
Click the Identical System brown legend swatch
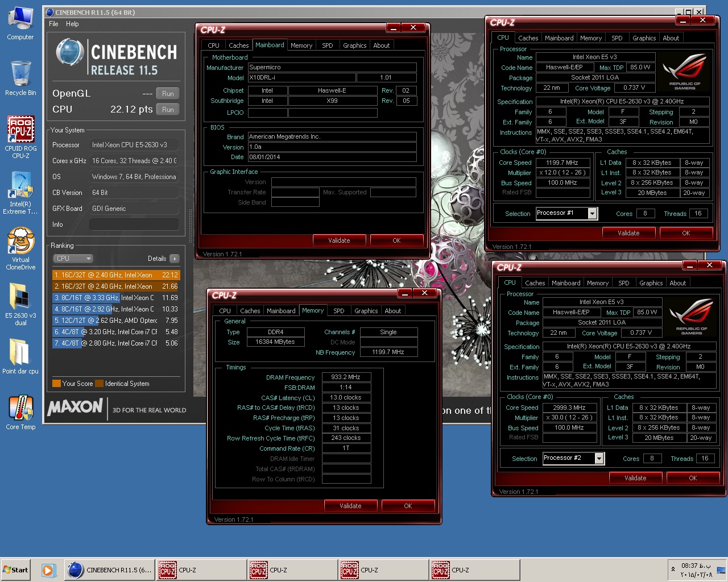pos(100,384)
